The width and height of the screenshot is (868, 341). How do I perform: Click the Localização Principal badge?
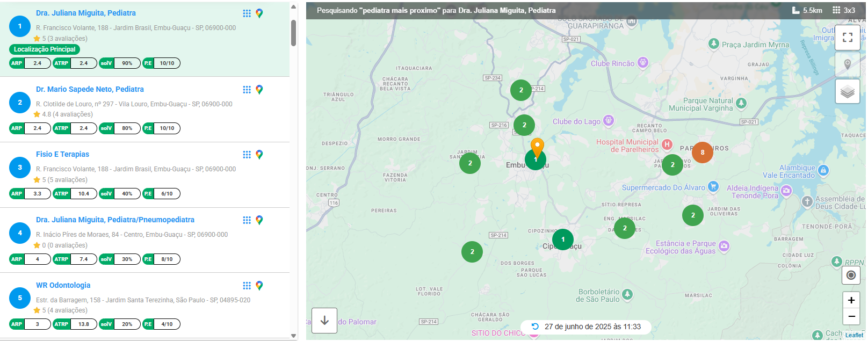pyautogui.click(x=45, y=49)
